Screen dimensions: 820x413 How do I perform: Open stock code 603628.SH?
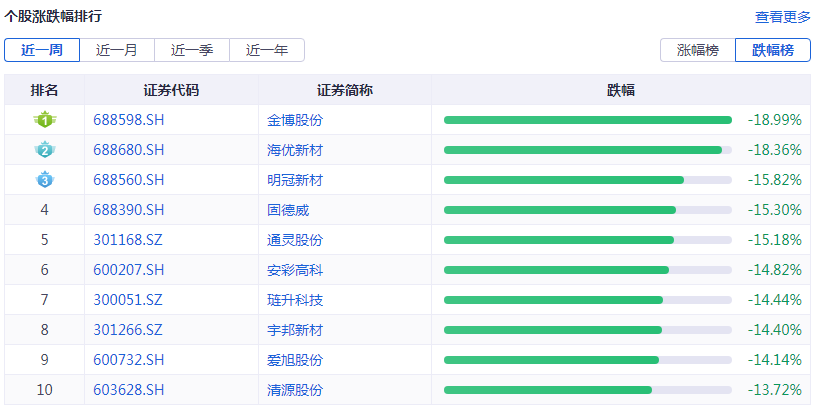[129, 390]
